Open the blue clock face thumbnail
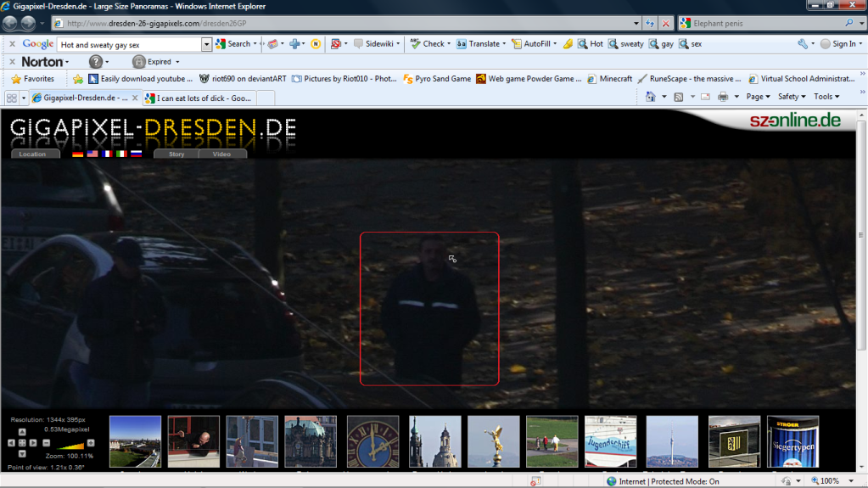 point(373,441)
